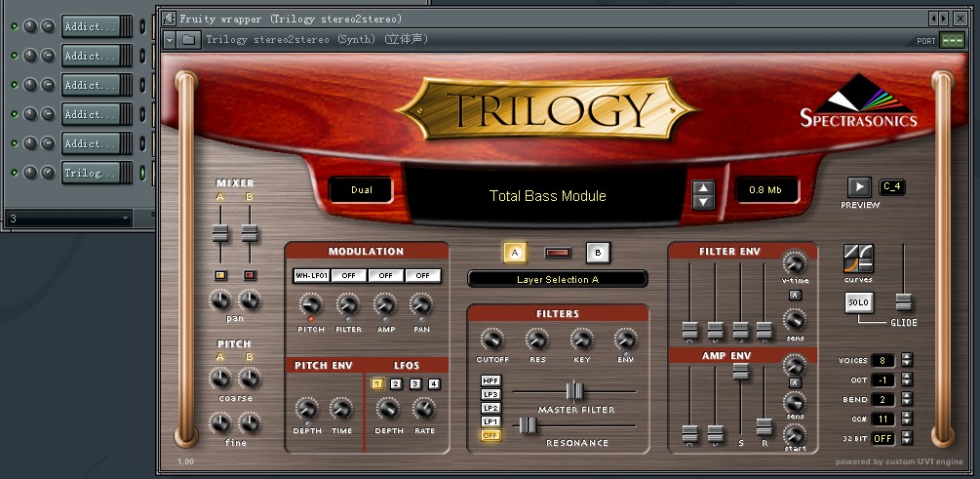Click the Pitch fine knob for layer A
This screenshot has height=479, width=980.
point(220,423)
